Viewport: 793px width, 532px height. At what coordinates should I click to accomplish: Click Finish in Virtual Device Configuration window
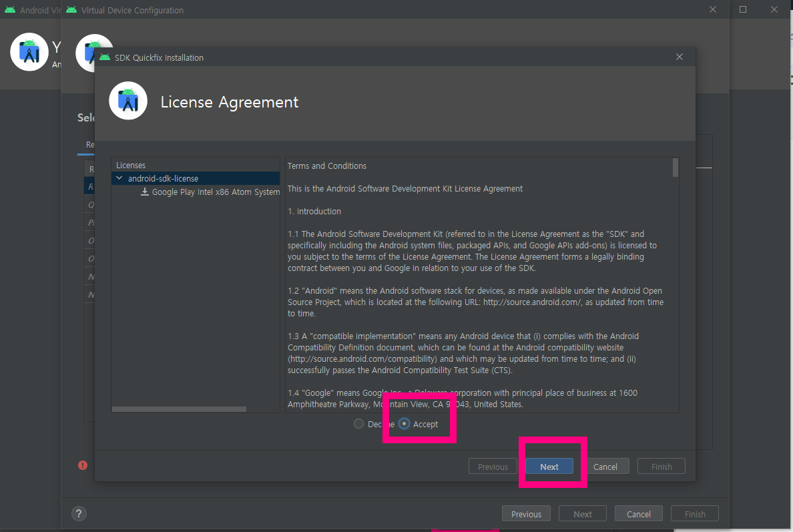tap(695, 514)
